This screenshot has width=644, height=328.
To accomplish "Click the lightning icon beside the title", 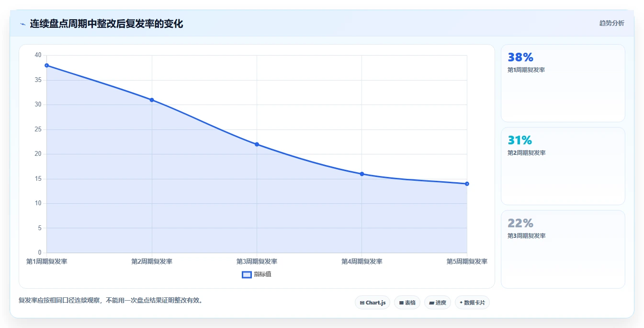I will pyautogui.click(x=23, y=24).
